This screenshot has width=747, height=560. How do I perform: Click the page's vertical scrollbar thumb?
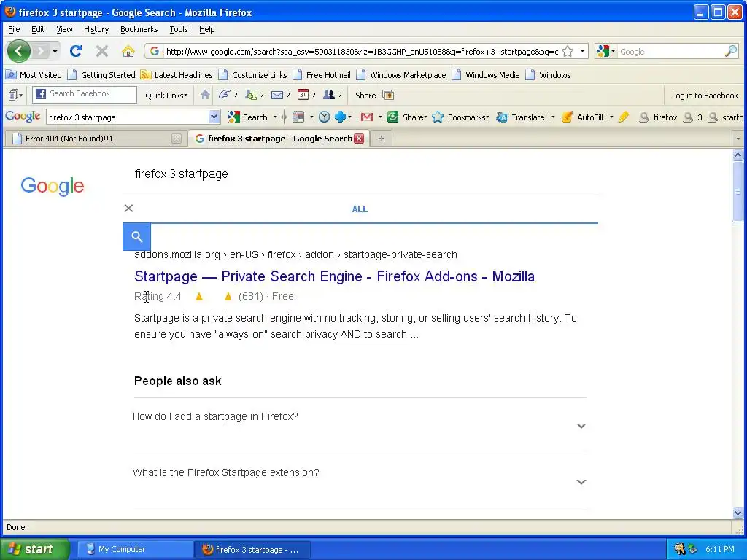coord(738,192)
